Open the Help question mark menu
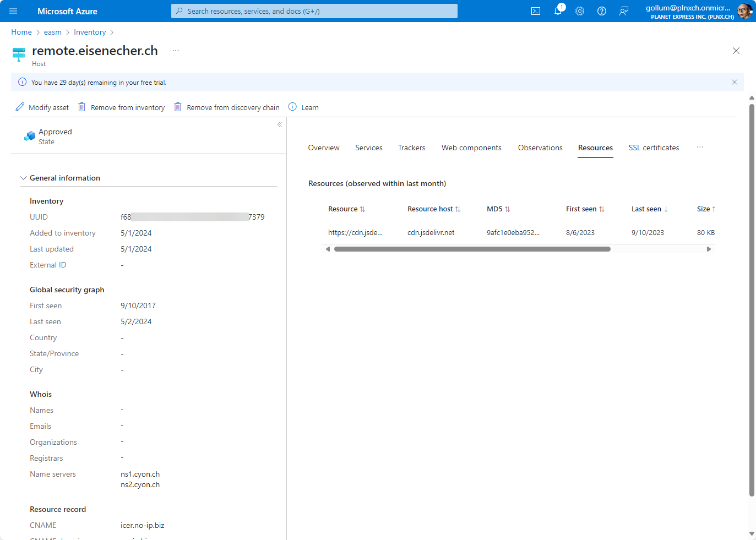The image size is (756, 540). pos(602,11)
